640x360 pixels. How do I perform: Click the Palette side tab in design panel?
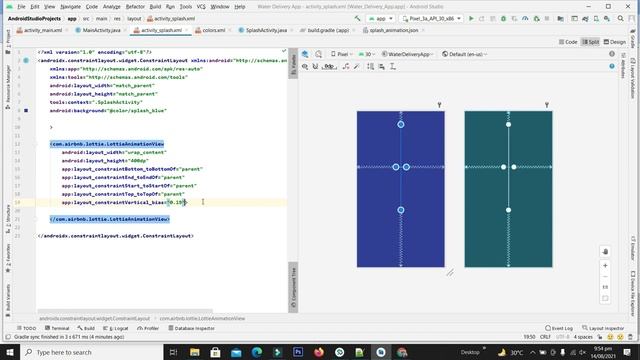(x=293, y=63)
